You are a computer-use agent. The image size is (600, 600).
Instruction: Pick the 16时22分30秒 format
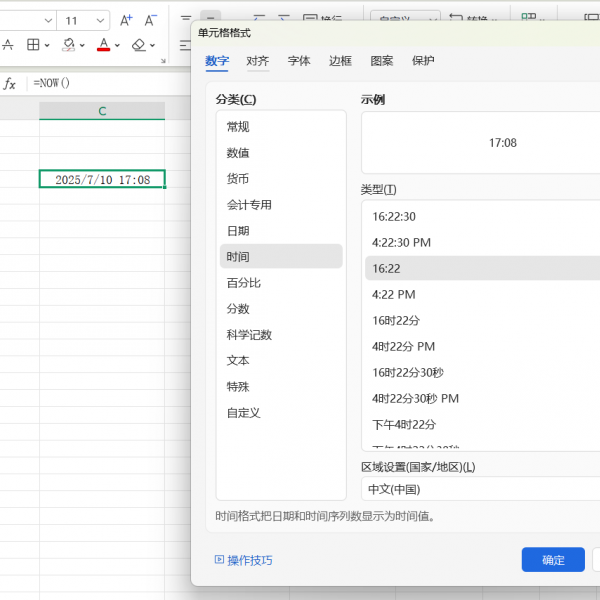(407, 373)
